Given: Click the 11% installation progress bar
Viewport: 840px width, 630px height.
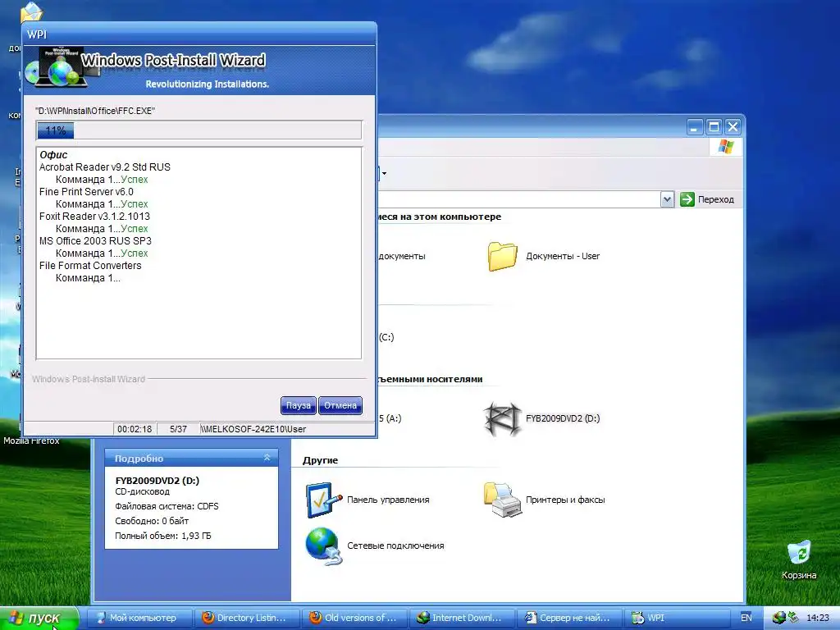Looking at the screenshot, I should click(x=199, y=130).
